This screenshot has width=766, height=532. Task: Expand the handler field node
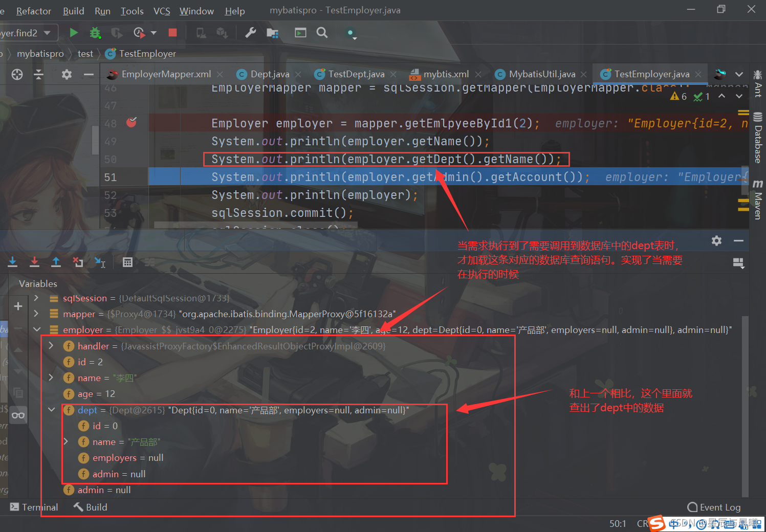click(51, 346)
